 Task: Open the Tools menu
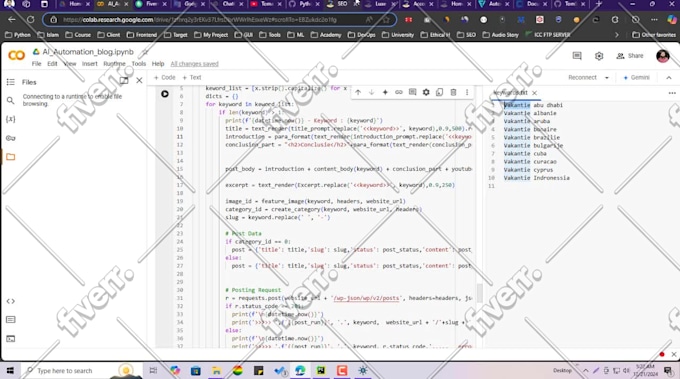click(139, 64)
